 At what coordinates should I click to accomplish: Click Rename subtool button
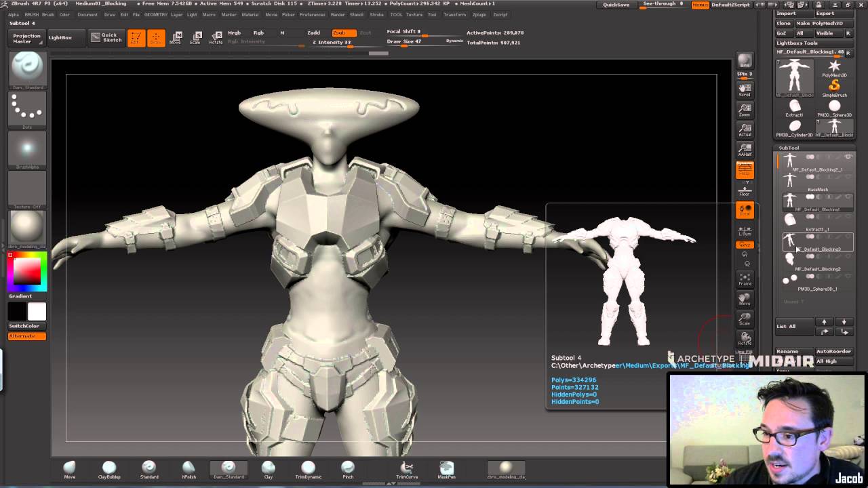click(794, 351)
